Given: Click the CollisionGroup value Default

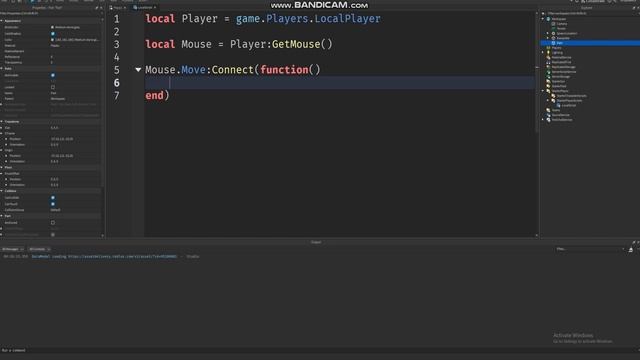Looking at the screenshot, I should tap(56, 210).
